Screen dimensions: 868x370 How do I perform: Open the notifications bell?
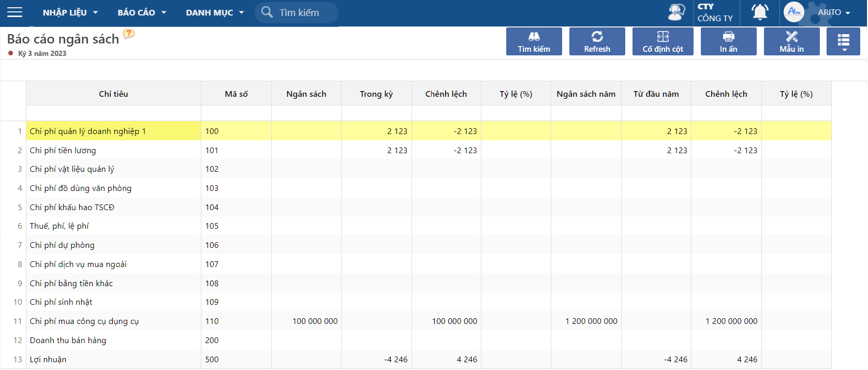coord(759,12)
